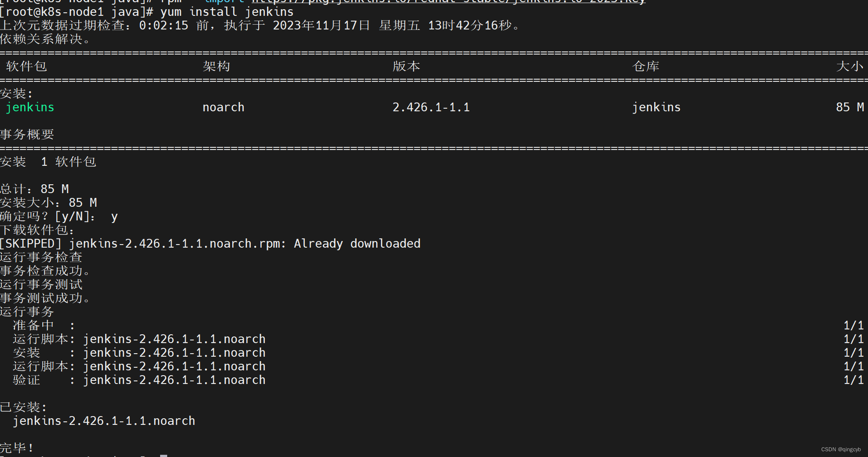Click the '版本' column header

[407, 66]
